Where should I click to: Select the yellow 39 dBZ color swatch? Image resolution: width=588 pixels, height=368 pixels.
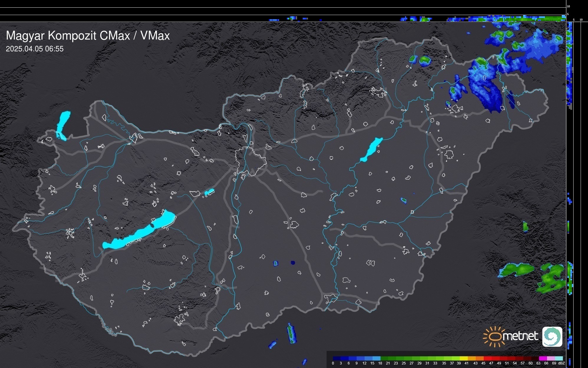[463, 359]
